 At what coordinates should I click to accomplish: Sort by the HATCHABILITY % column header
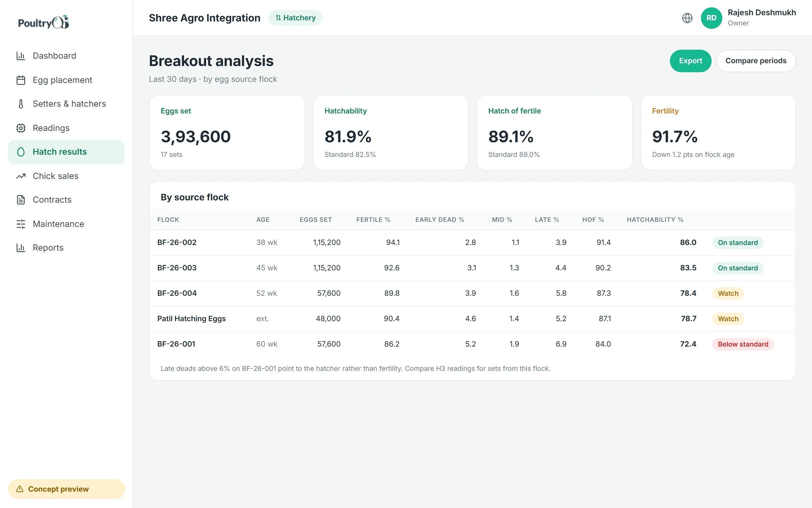tap(655, 220)
